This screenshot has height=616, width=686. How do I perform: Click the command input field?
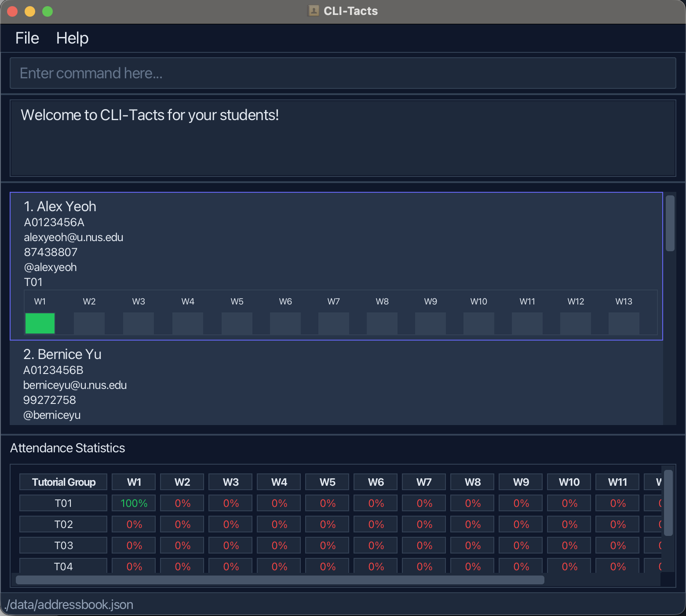(x=343, y=73)
